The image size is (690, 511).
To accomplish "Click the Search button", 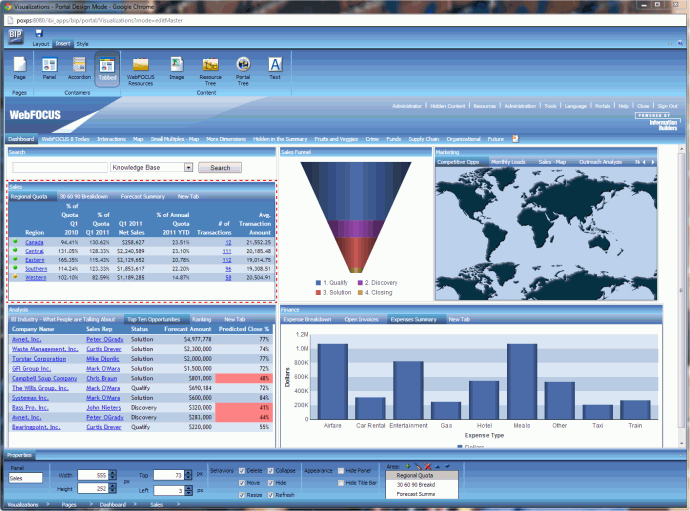I will 220,168.
